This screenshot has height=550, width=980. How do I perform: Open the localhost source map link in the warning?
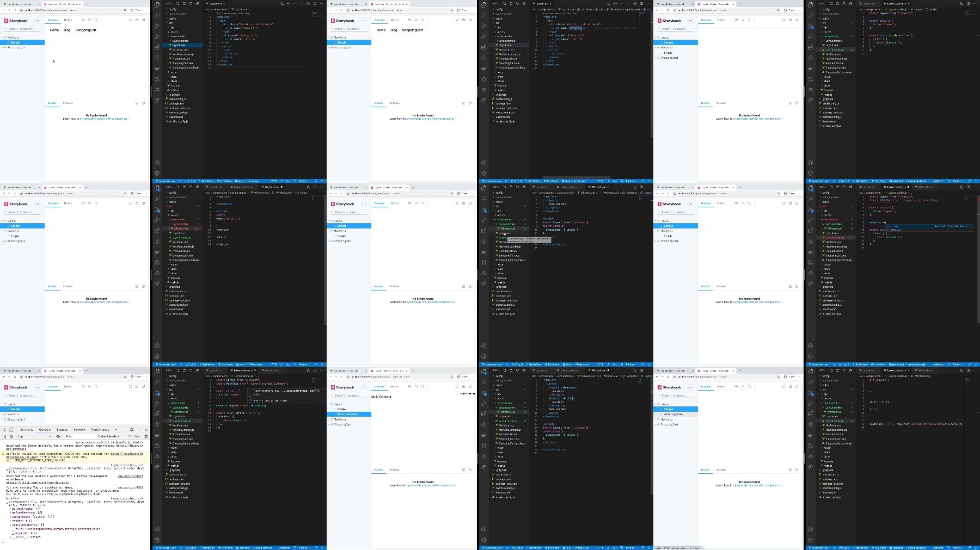coord(127,454)
